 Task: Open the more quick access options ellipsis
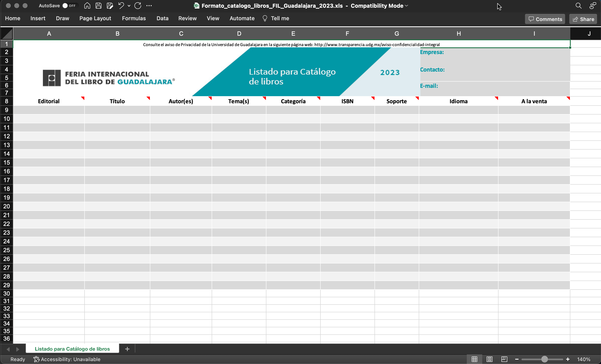149,6
